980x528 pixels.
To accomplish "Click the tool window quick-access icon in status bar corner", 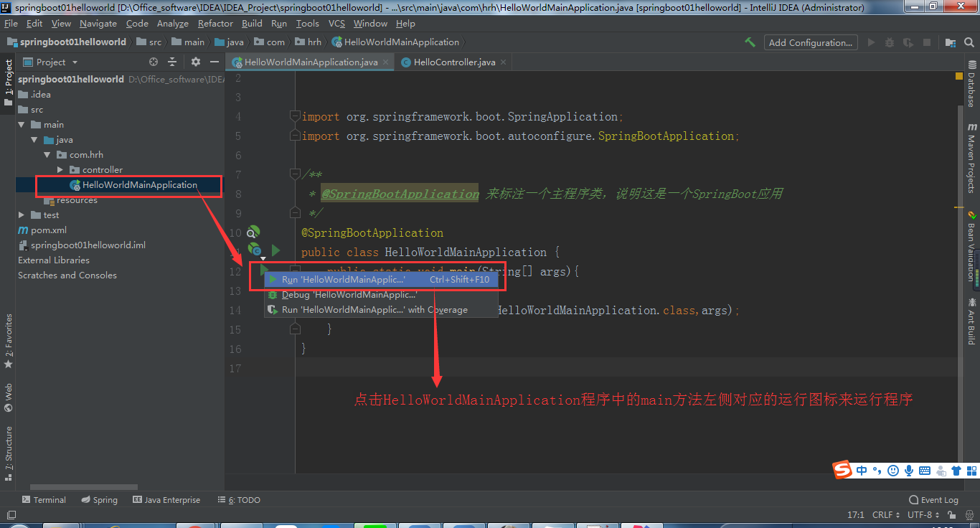I will [10, 515].
